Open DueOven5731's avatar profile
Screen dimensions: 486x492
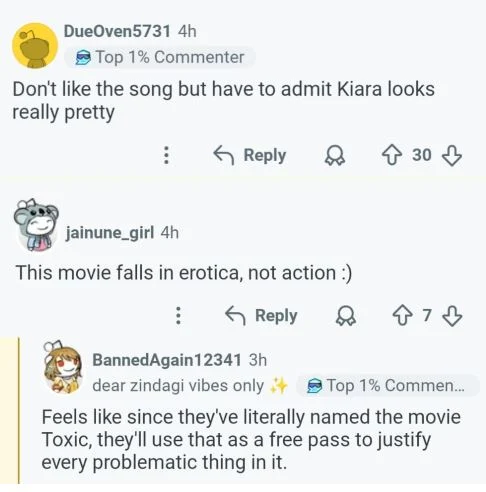pos(35,46)
